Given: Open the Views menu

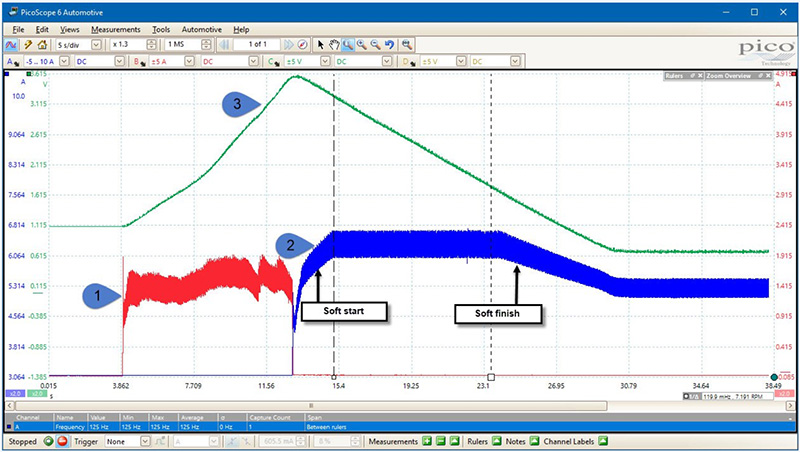Looking at the screenshot, I should point(70,30).
